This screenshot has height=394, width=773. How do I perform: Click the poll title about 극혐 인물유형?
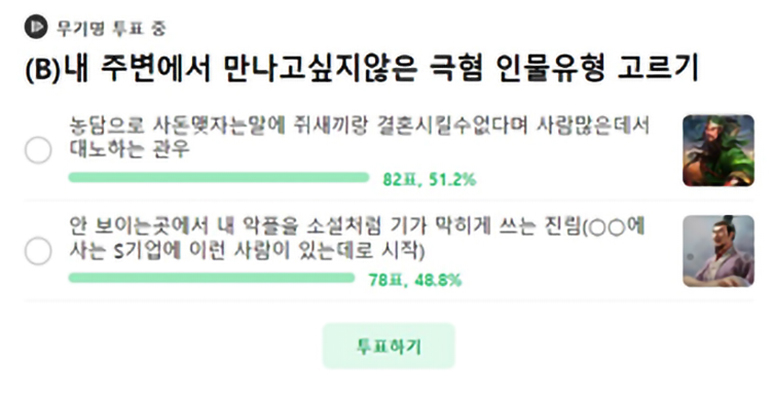click(x=361, y=69)
